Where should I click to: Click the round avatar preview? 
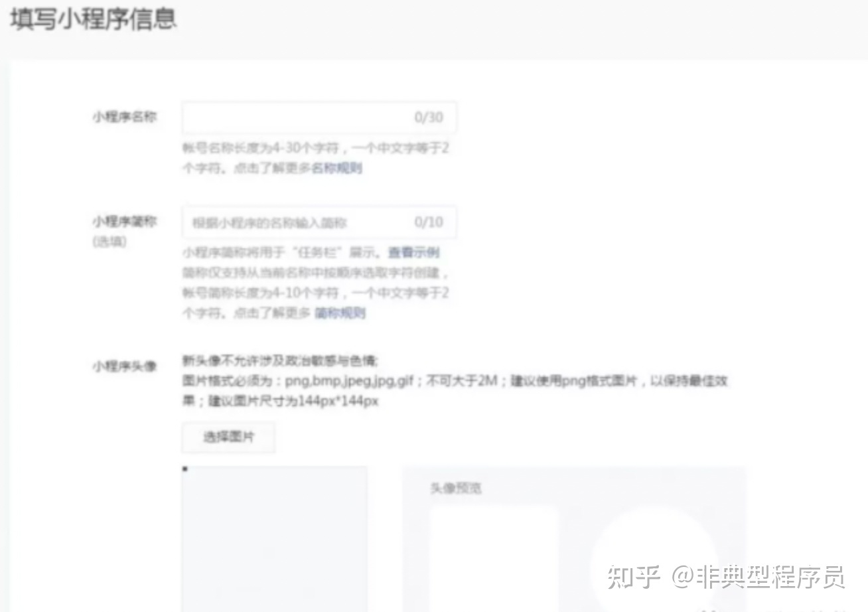click(x=654, y=559)
